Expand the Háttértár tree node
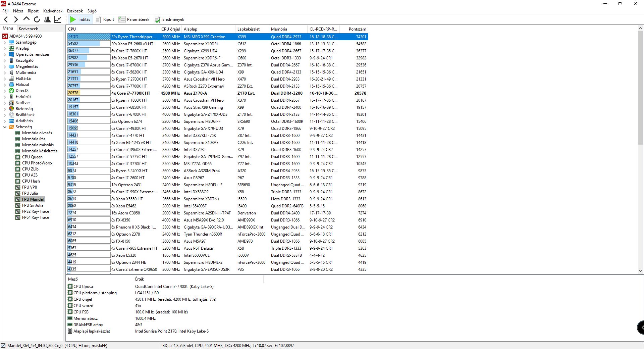Screen dimensions: 644x349 click(x=5, y=79)
